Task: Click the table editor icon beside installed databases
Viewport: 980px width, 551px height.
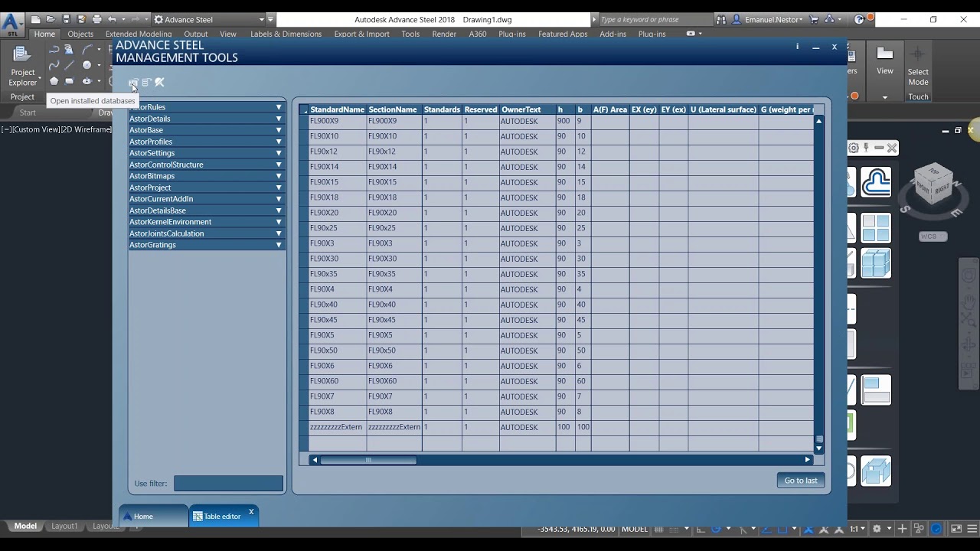Action: pyautogui.click(x=145, y=83)
